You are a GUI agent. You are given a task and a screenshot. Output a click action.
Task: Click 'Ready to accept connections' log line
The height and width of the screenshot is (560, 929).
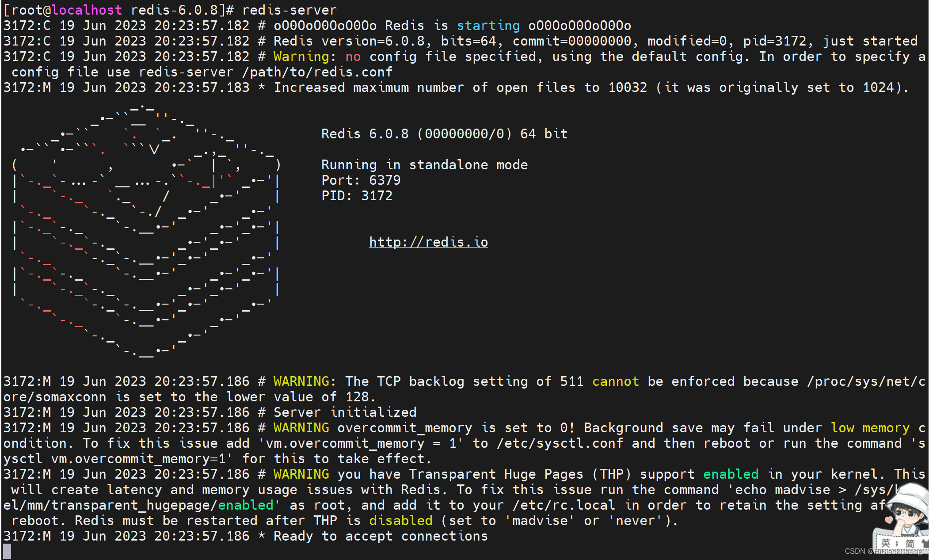click(x=380, y=536)
